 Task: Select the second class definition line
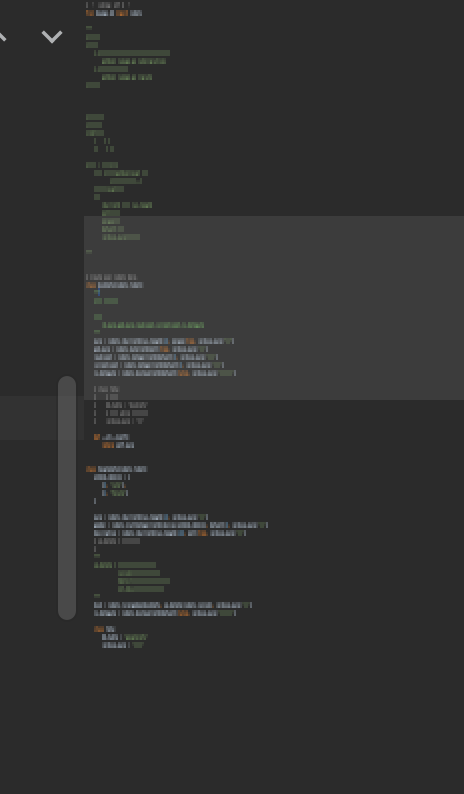pos(117,469)
